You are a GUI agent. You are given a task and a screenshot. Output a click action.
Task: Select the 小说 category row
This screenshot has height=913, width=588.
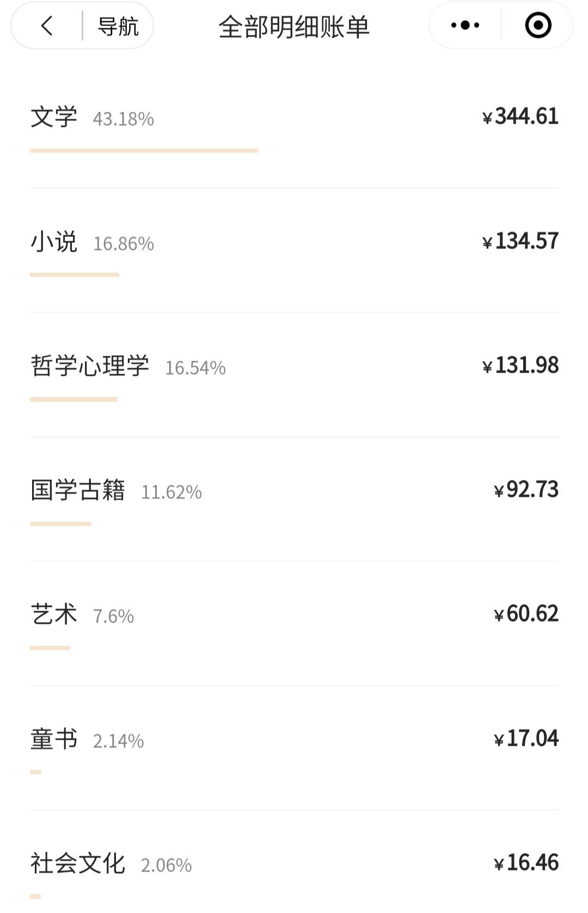pos(294,251)
